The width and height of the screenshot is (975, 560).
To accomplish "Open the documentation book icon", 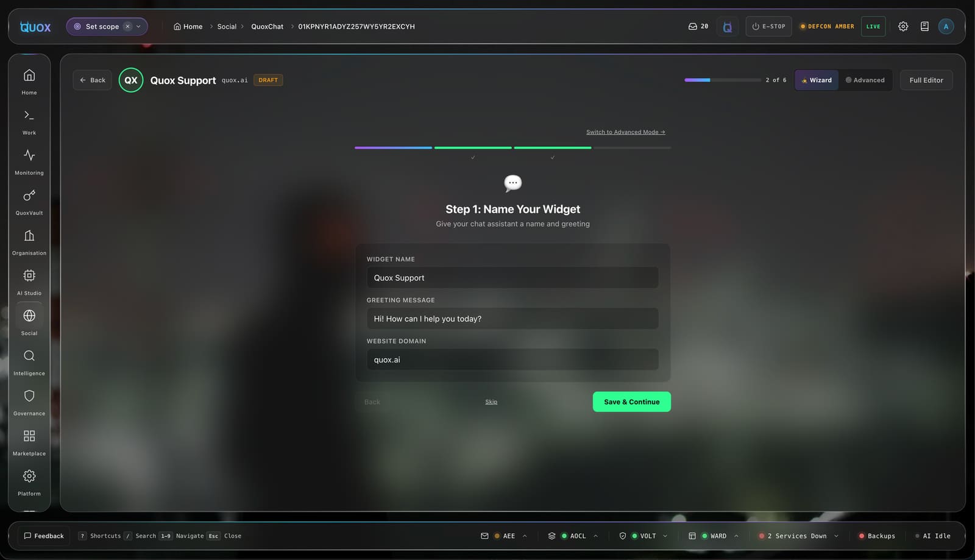I will click(924, 26).
